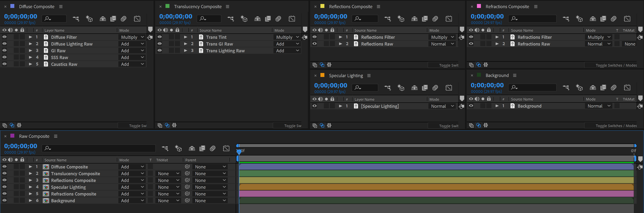Open Mini-Flowchart in Refractions Composite panel
This screenshot has width=644, height=213.
pos(566,18)
